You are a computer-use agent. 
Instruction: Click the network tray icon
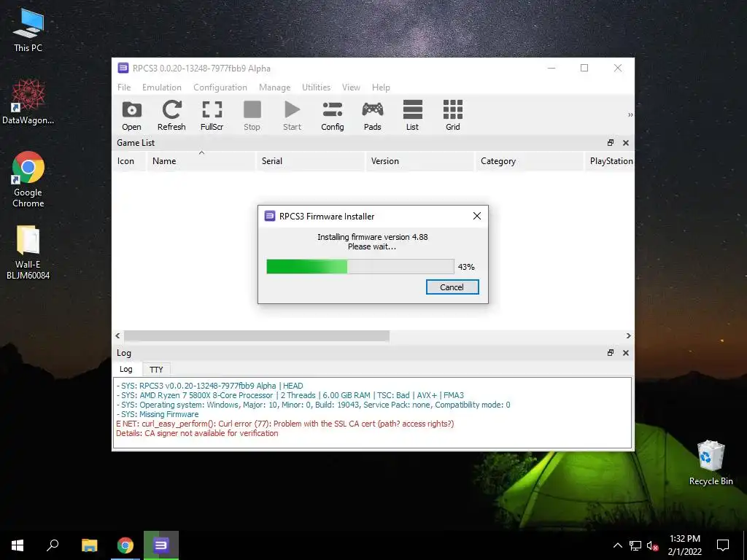[x=635, y=545]
